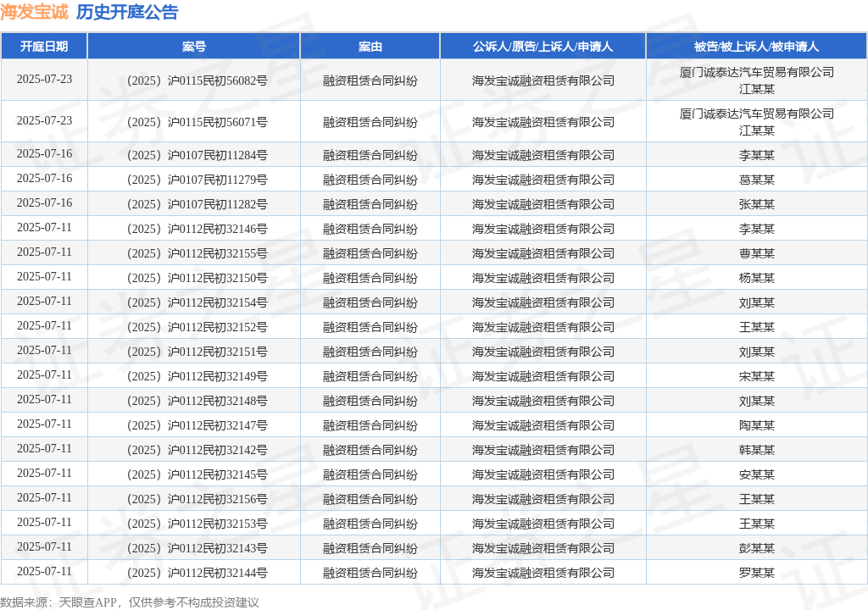Click defendant 葛某某 in the table
The height and width of the screenshot is (610, 868).
point(757,180)
